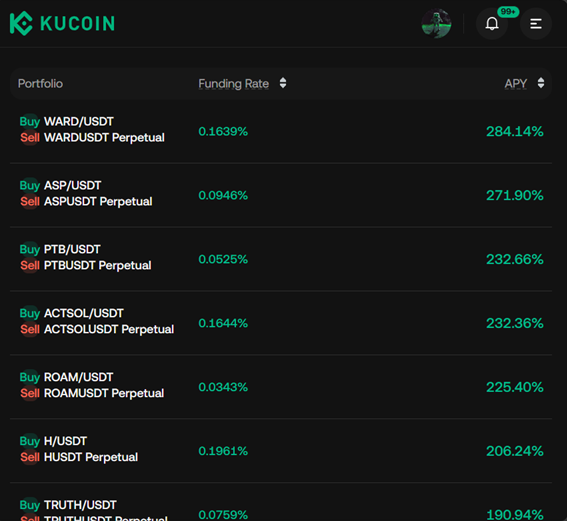Screen dimensions: 567x521
Task: Click the KuCoin logo
Action: click(62, 24)
